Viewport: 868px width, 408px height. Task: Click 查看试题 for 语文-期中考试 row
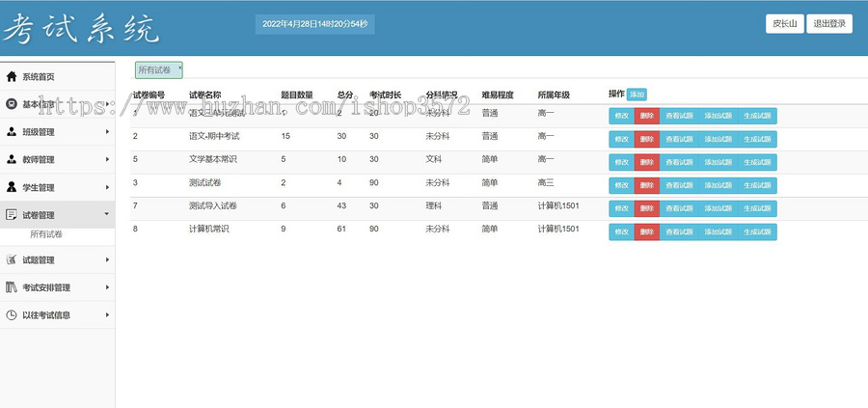(679, 140)
